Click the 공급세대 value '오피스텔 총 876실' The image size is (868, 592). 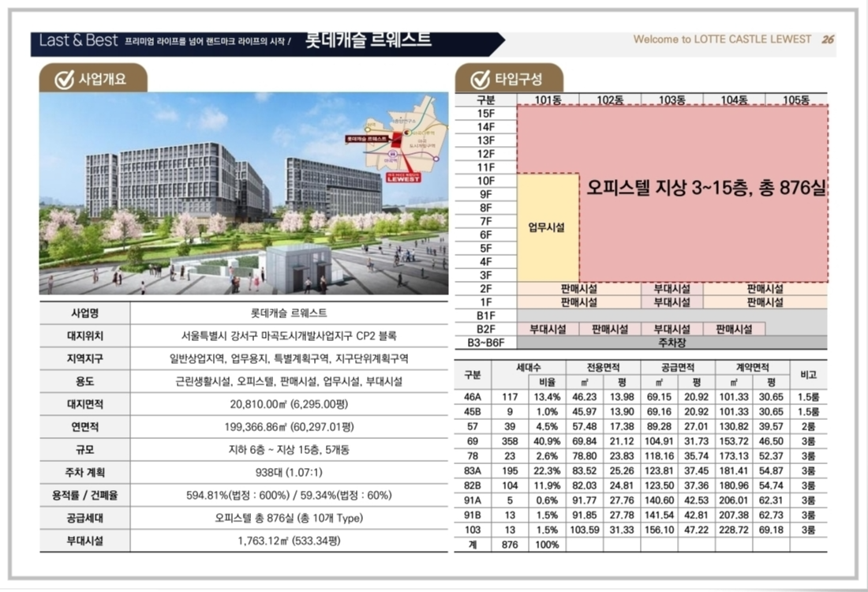click(x=289, y=519)
